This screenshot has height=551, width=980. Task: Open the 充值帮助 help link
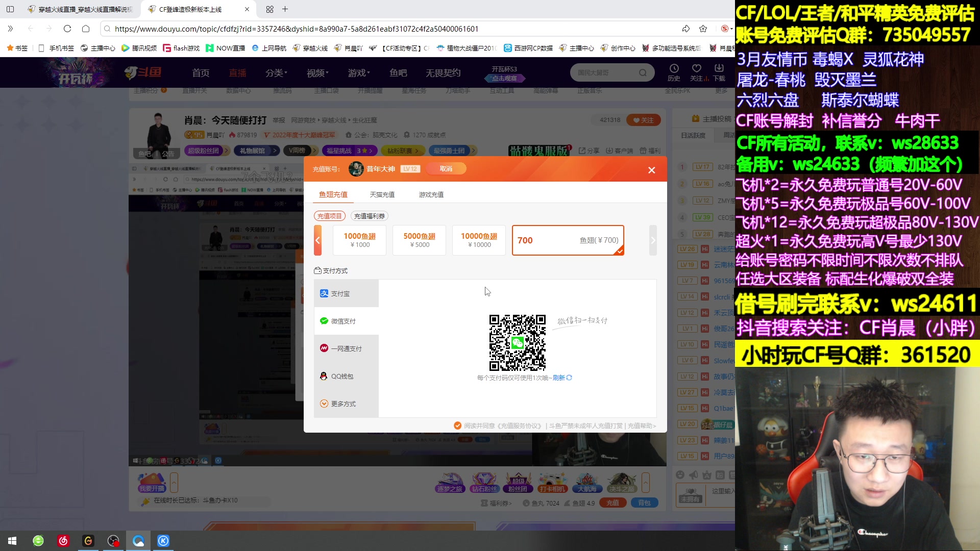tap(642, 425)
